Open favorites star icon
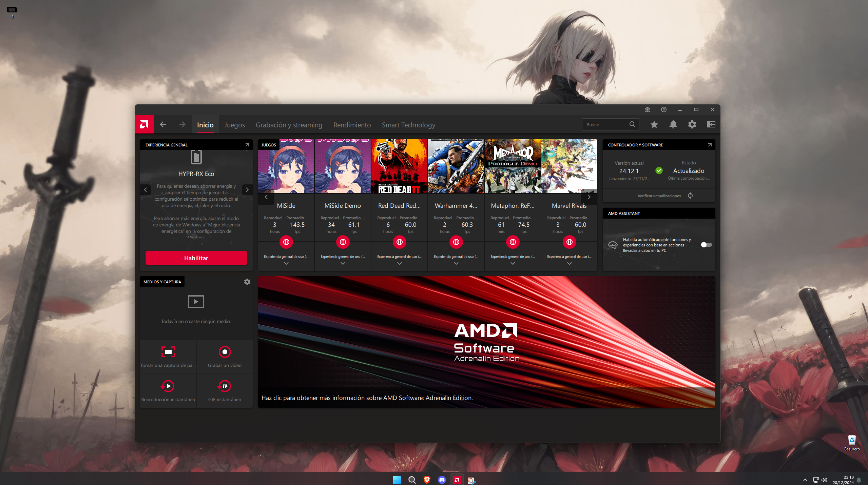Viewport: 868px width, 485px height. [x=654, y=124]
